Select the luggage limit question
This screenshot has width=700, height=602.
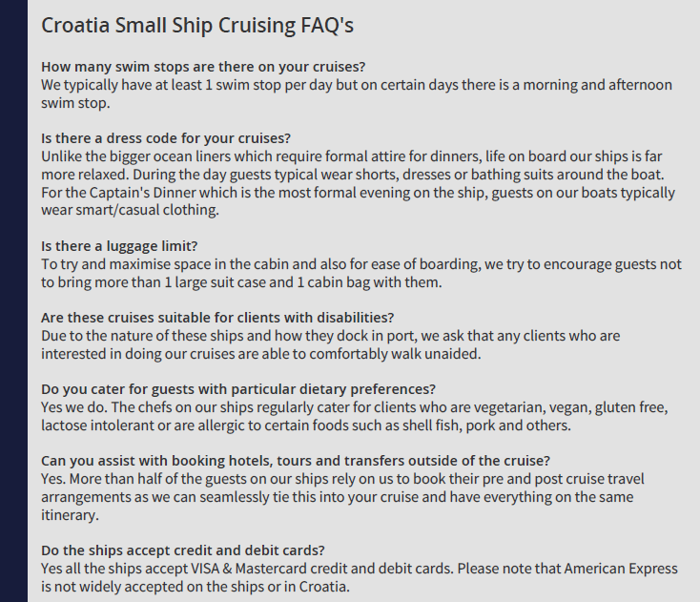[x=119, y=246]
